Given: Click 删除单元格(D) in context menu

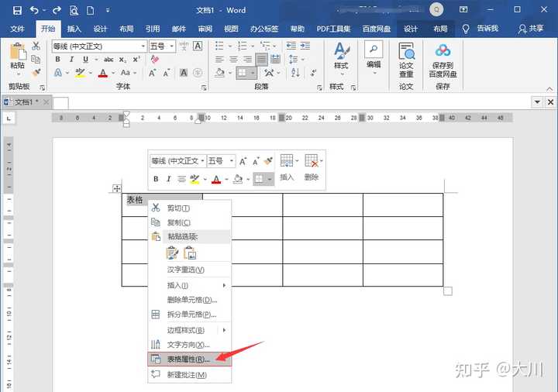Looking at the screenshot, I should 190,300.
